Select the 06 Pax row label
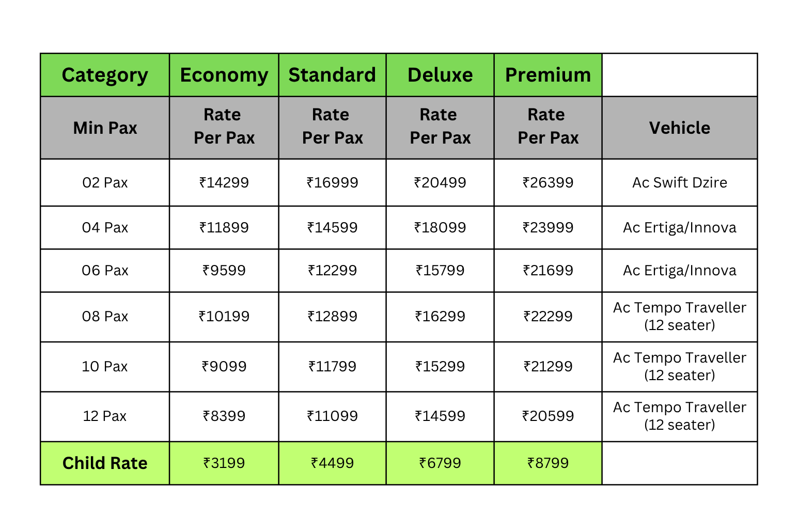Screen dimensions: 798x532 [105, 270]
